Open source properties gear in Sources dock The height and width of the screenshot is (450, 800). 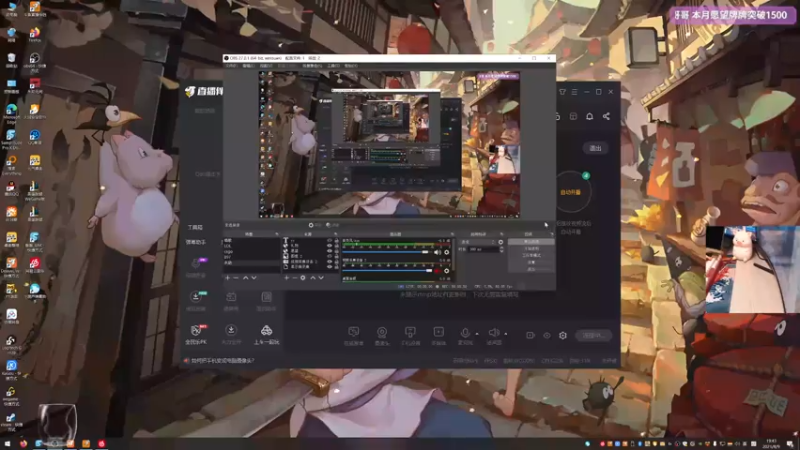(303, 278)
